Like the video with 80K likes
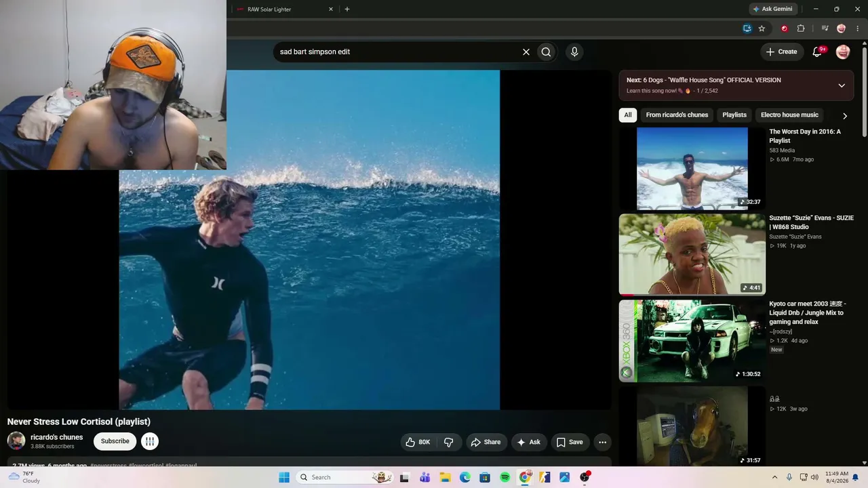 tap(418, 442)
